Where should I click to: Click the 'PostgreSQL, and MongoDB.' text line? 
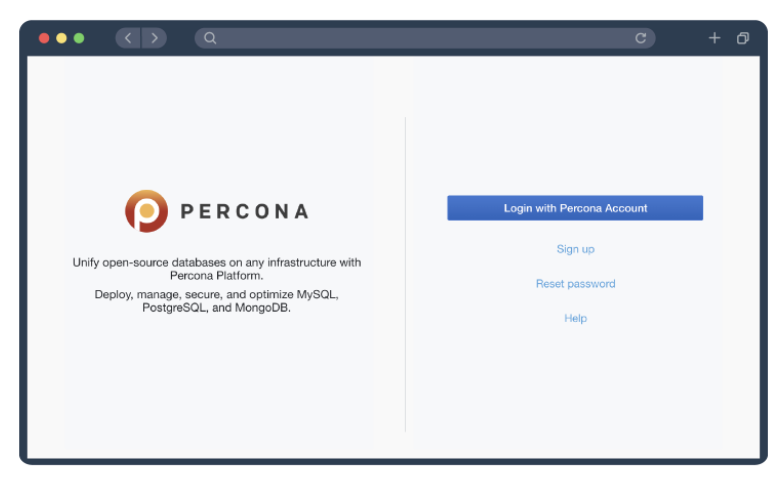tap(216, 308)
